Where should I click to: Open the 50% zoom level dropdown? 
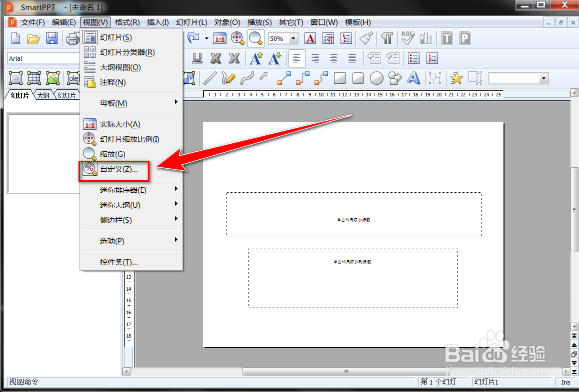(293, 38)
